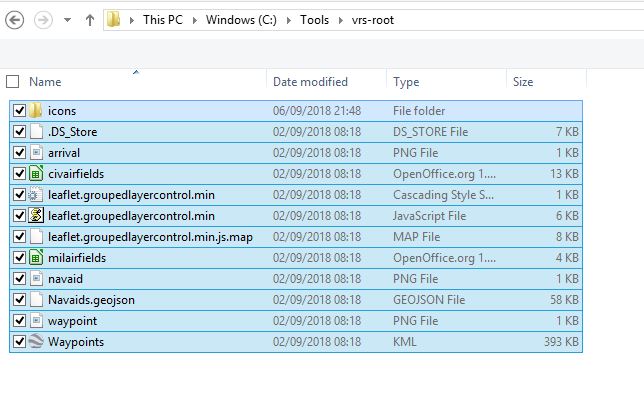The width and height of the screenshot is (644, 396).
Task: Sort by Date modified column
Action: pos(310,82)
